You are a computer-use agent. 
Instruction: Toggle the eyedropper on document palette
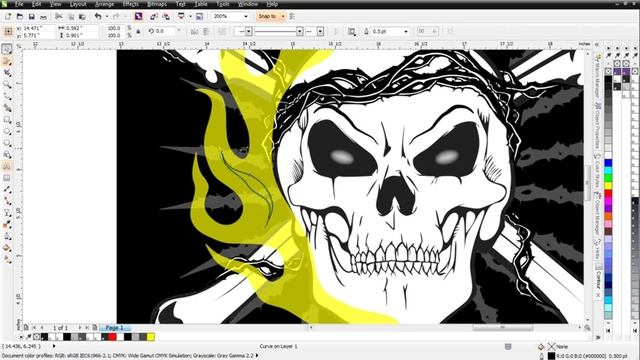point(29,337)
